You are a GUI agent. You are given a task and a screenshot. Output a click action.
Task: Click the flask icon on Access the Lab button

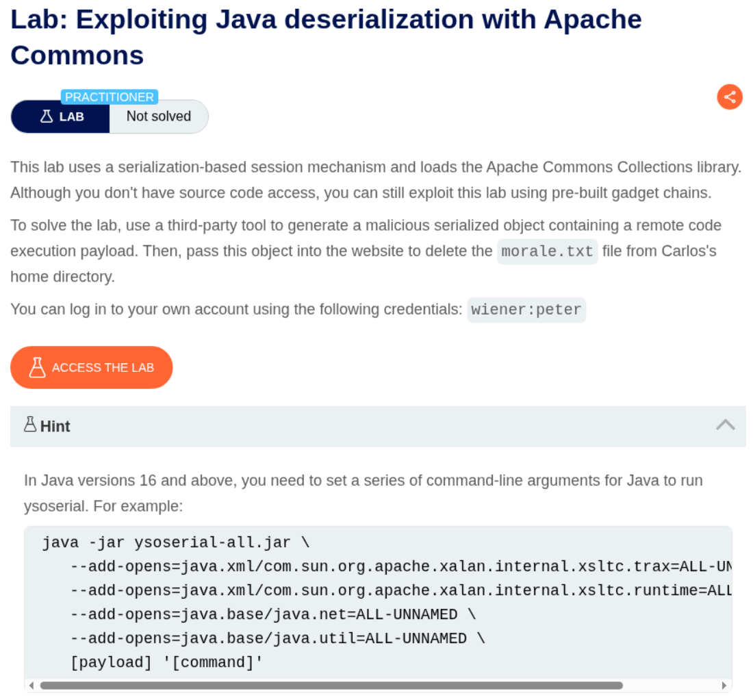pos(37,368)
